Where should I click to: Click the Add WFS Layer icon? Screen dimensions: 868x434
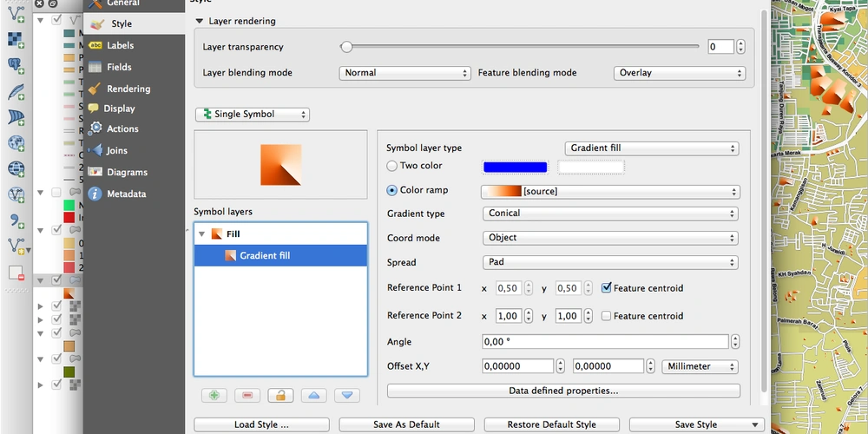coord(16,194)
